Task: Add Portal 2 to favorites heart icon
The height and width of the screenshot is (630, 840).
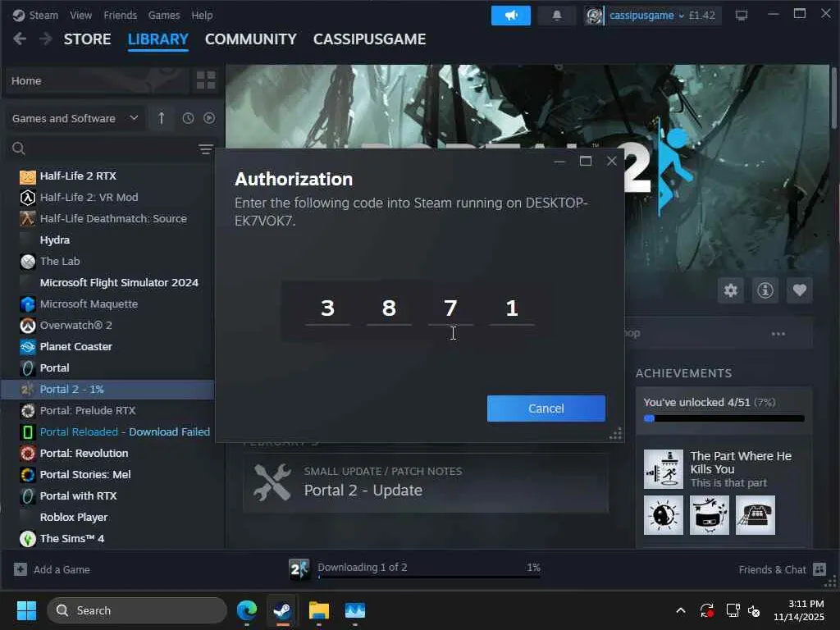Action: 799,290
